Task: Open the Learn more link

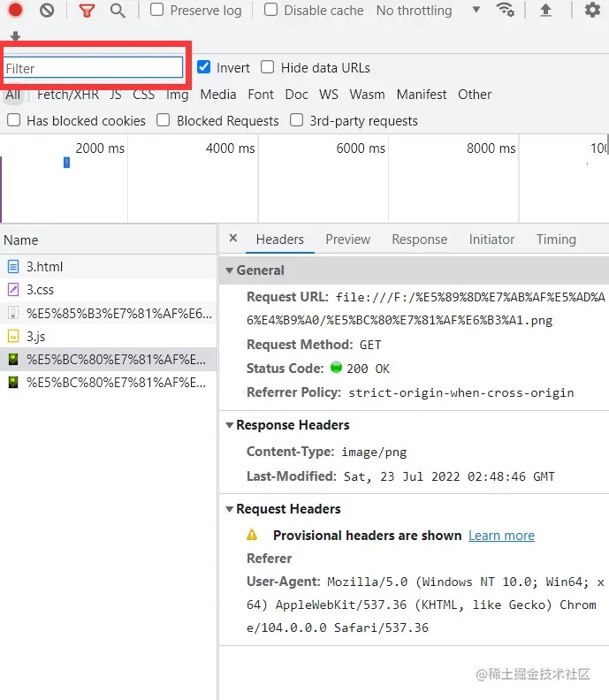Action: (501, 536)
